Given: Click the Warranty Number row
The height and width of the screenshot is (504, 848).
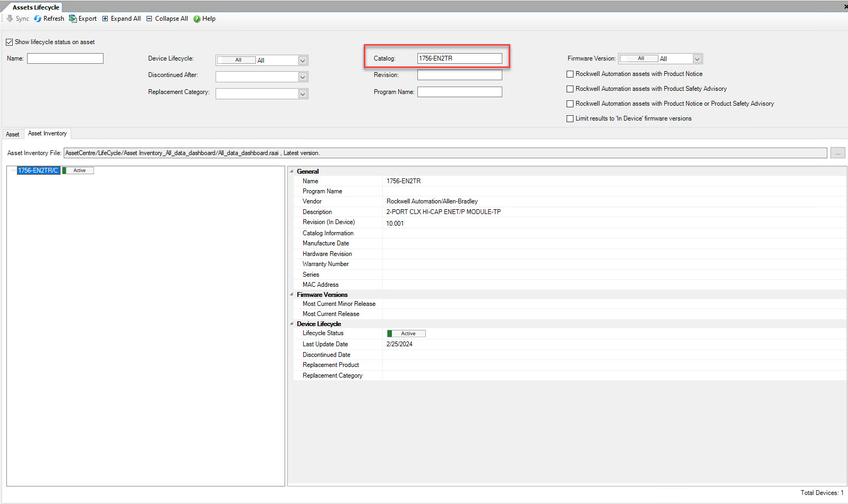Looking at the screenshot, I should 570,264.
